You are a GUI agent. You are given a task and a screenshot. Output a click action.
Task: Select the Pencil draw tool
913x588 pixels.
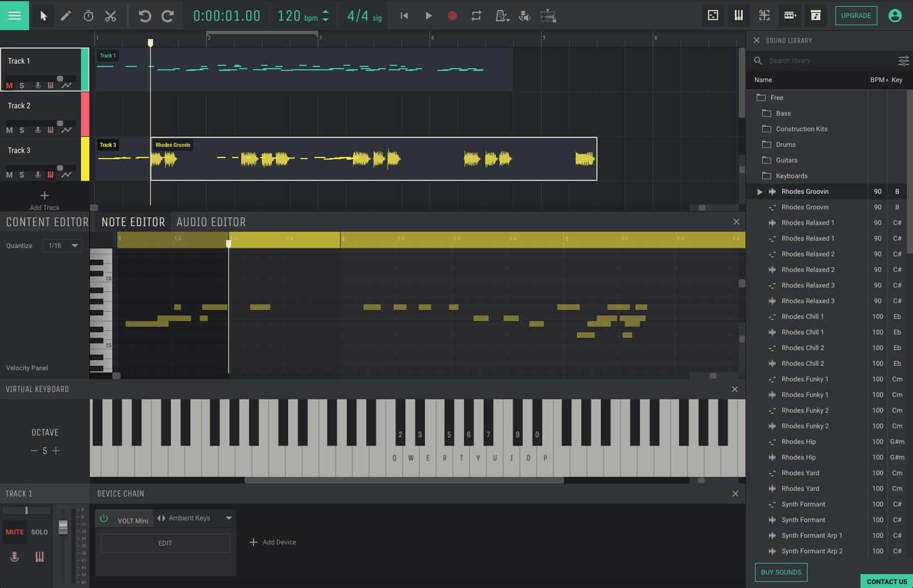66,16
